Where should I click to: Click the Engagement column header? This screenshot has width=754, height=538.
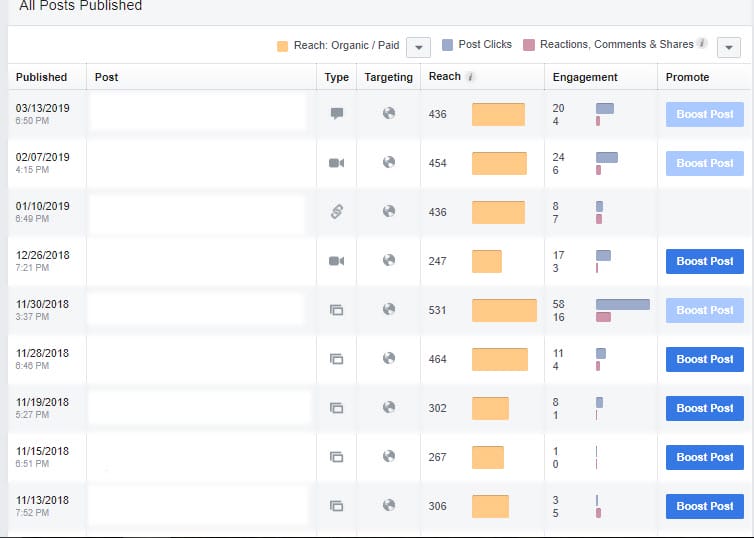point(585,77)
